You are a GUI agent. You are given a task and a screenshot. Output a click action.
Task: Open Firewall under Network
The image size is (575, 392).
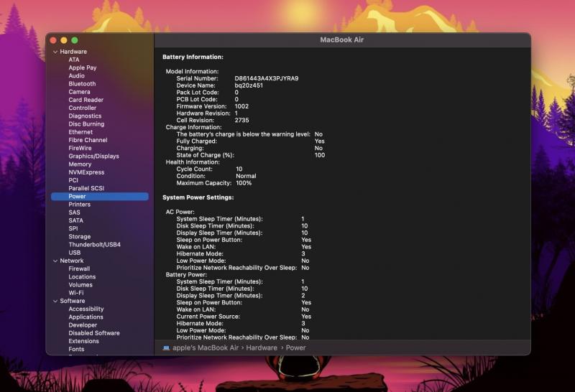79,269
